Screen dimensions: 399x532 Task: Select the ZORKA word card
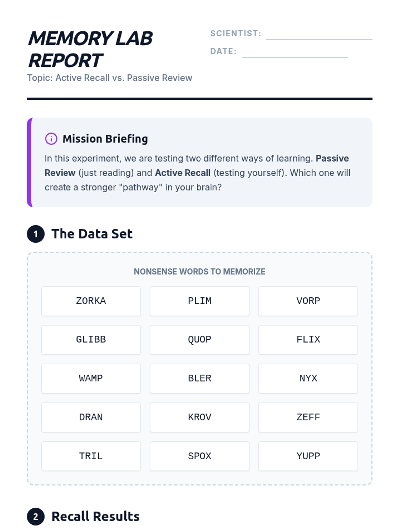(91, 301)
